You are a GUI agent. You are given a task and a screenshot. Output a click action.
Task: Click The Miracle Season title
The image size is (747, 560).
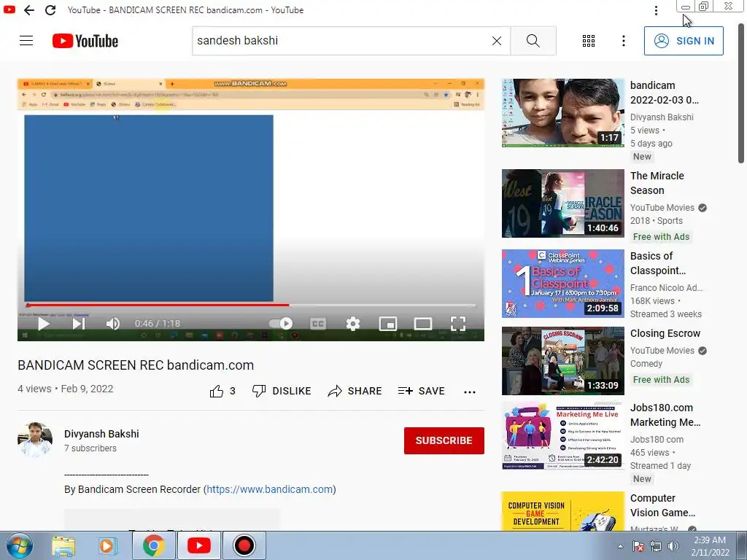657,183
